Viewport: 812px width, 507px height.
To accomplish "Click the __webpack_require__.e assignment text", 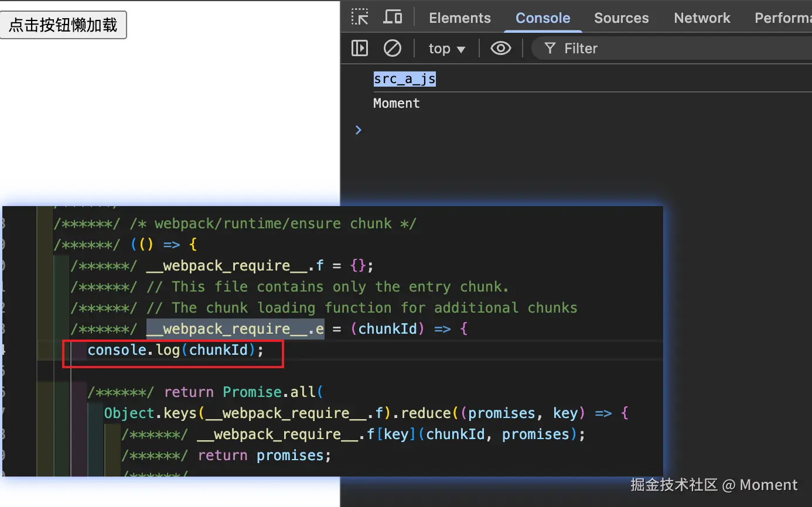I will pos(235,329).
